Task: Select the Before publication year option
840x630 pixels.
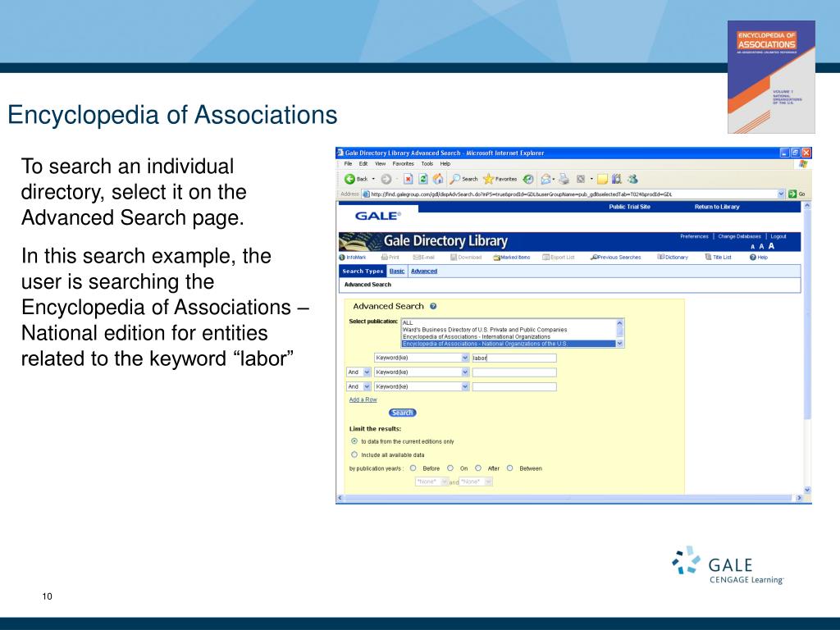Action: pyautogui.click(x=413, y=468)
